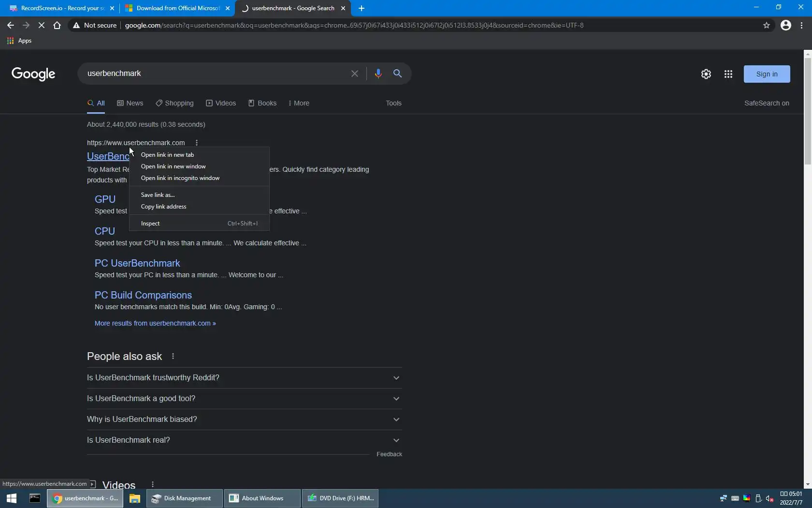Open the Google apps grid icon
The image size is (812, 508).
pos(728,74)
